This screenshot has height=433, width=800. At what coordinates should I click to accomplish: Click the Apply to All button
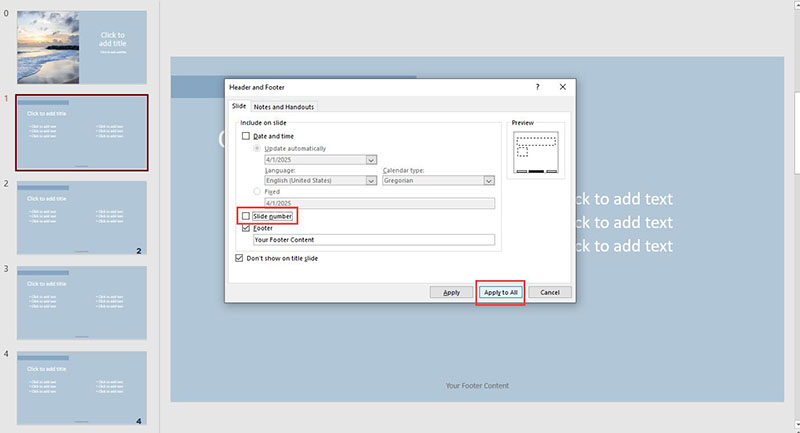click(501, 292)
